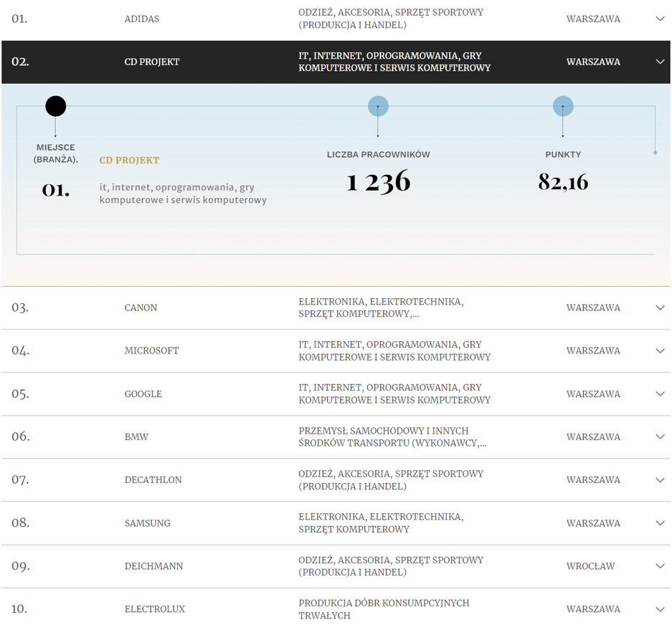Click rank number 07. of DECATHLON
Viewport: 672px width, 630px height.
(x=20, y=479)
